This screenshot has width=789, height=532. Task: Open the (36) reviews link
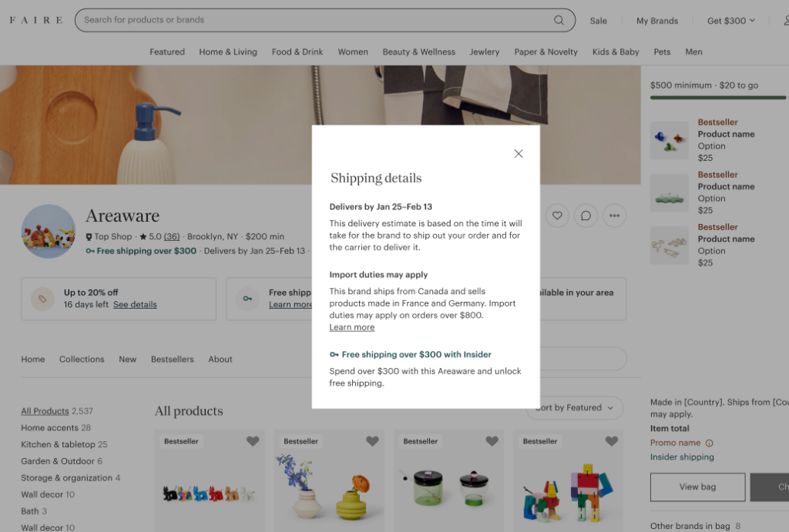(172, 236)
